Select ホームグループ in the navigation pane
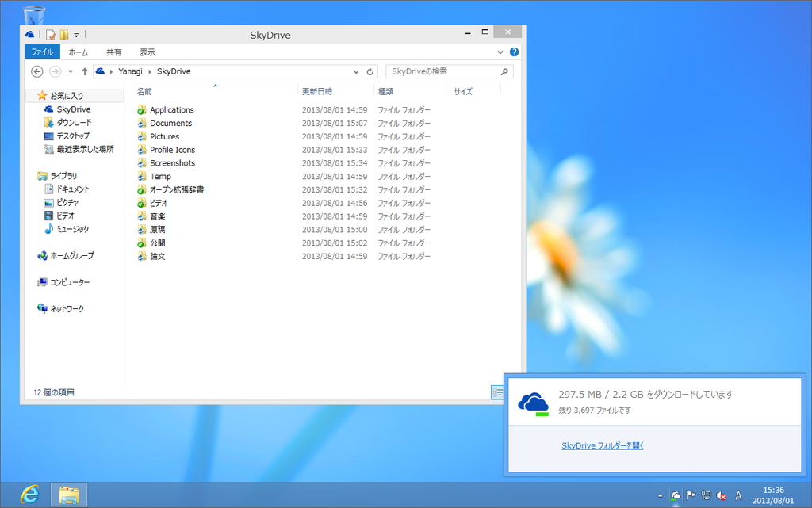The height and width of the screenshot is (508, 812). [72, 255]
